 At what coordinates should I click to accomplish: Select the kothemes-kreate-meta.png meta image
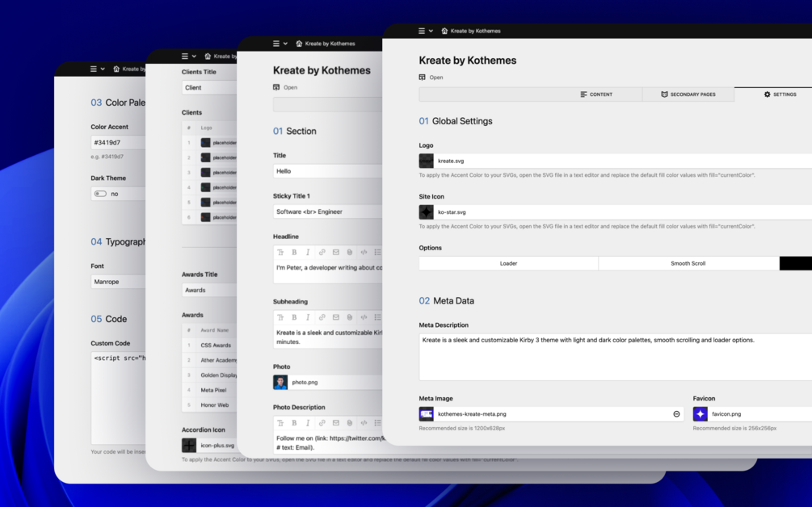pos(551,414)
